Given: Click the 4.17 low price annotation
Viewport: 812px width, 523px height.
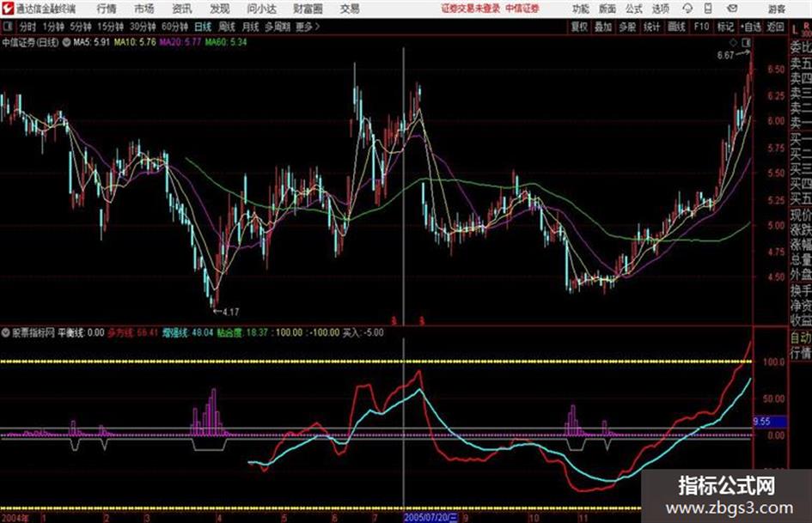Looking at the screenshot, I should point(226,312).
